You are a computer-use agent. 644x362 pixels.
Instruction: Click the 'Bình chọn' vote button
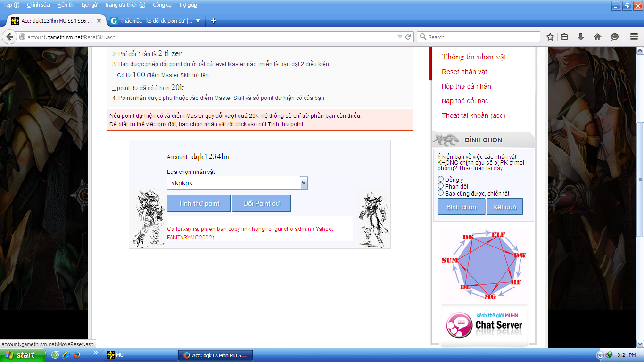[x=461, y=207]
